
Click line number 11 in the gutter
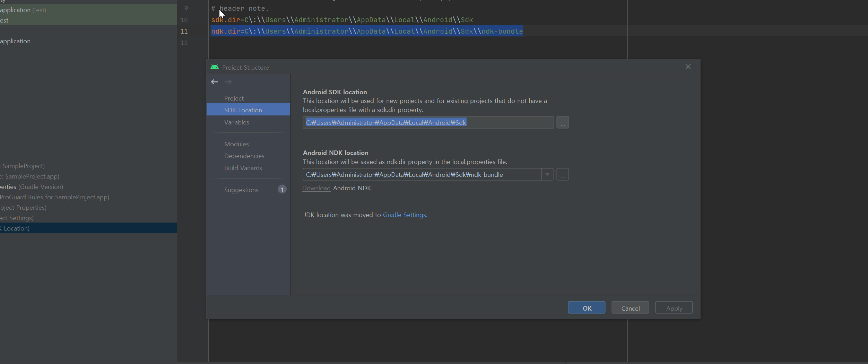pyautogui.click(x=184, y=31)
